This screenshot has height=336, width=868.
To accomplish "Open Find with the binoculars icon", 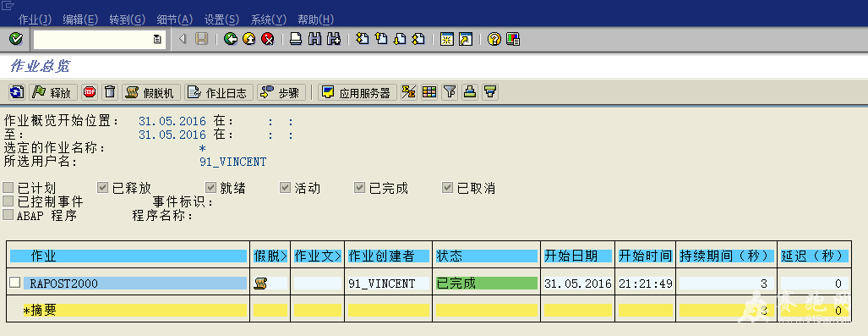I will pos(314,40).
